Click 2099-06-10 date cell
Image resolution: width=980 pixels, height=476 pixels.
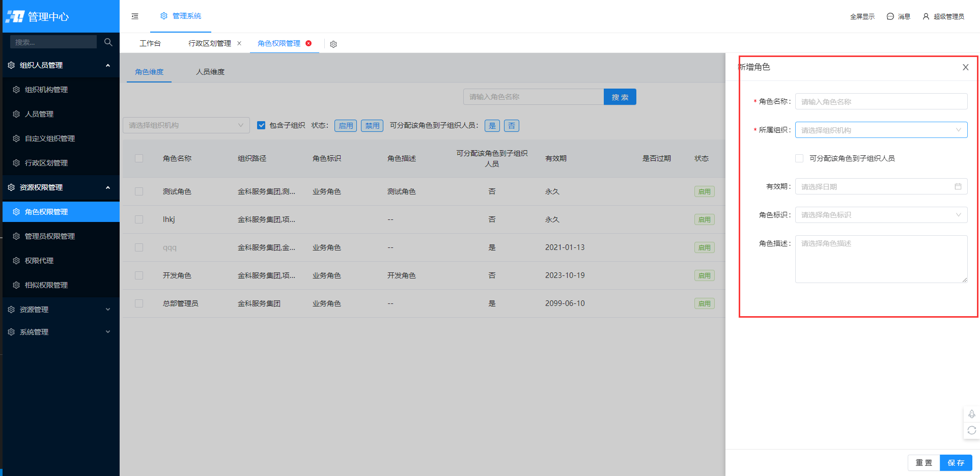565,303
